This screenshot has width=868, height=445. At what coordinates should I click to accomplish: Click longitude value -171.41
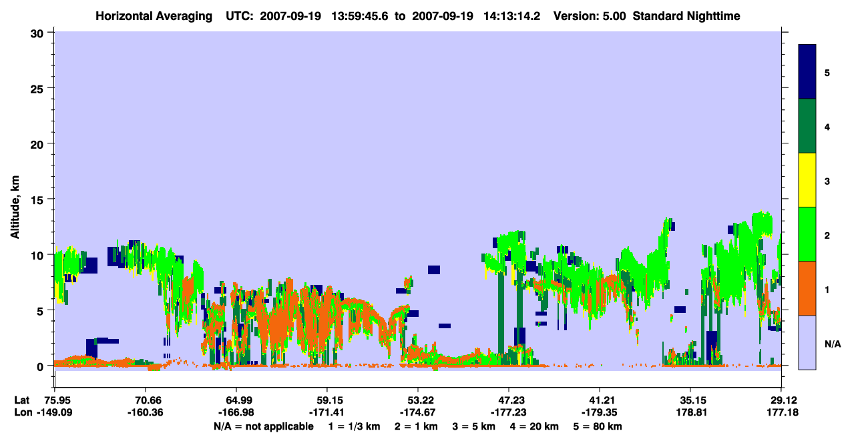pos(327,412)
